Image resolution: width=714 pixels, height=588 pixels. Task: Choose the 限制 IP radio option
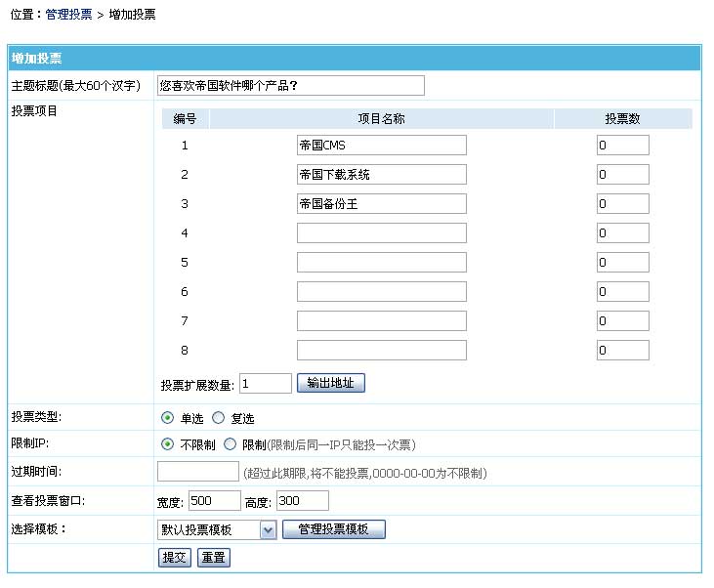coord(231,444)
